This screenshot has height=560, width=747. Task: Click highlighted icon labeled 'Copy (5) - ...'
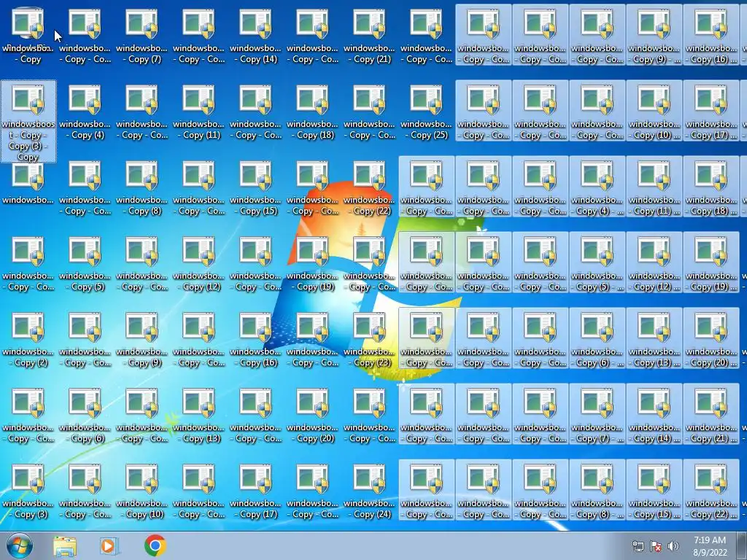(x=597, y=264)
